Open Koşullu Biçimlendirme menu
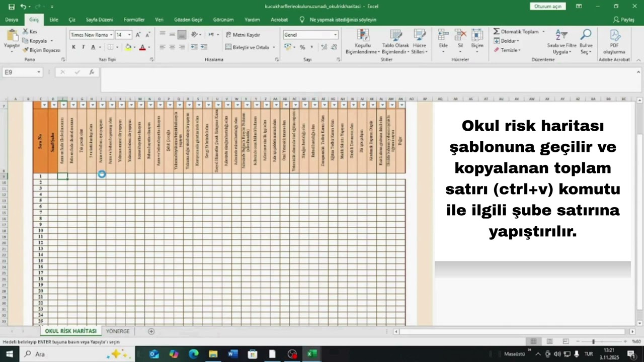 pos(362,41)
